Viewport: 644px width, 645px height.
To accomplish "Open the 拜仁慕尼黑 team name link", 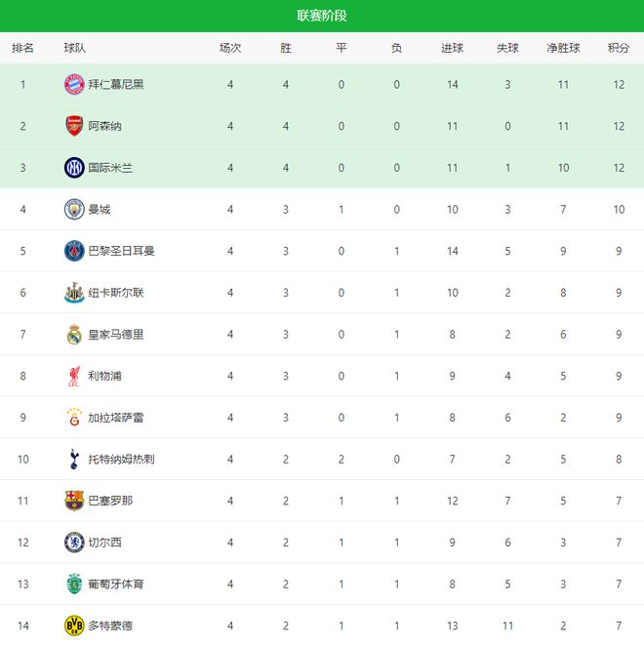I will pos(115,85).
